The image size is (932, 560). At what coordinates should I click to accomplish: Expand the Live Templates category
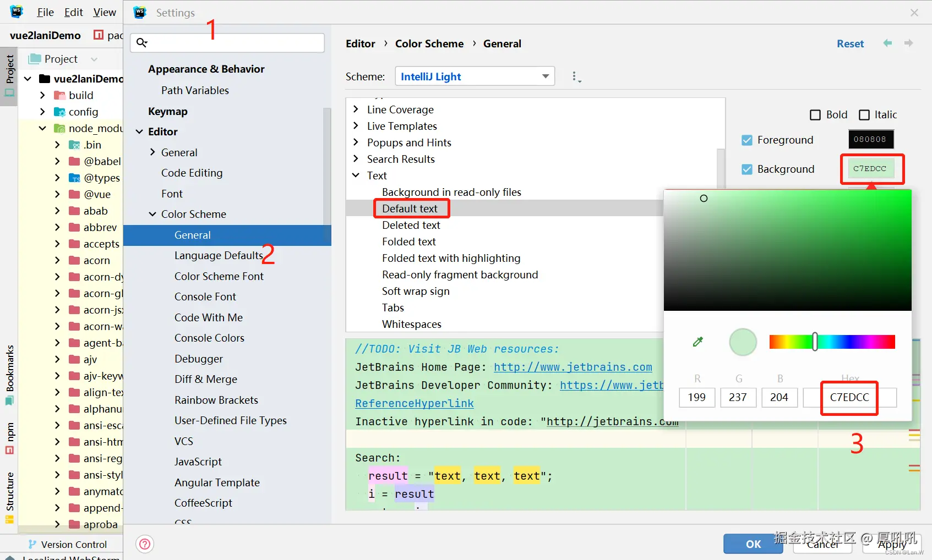(356, 126)
